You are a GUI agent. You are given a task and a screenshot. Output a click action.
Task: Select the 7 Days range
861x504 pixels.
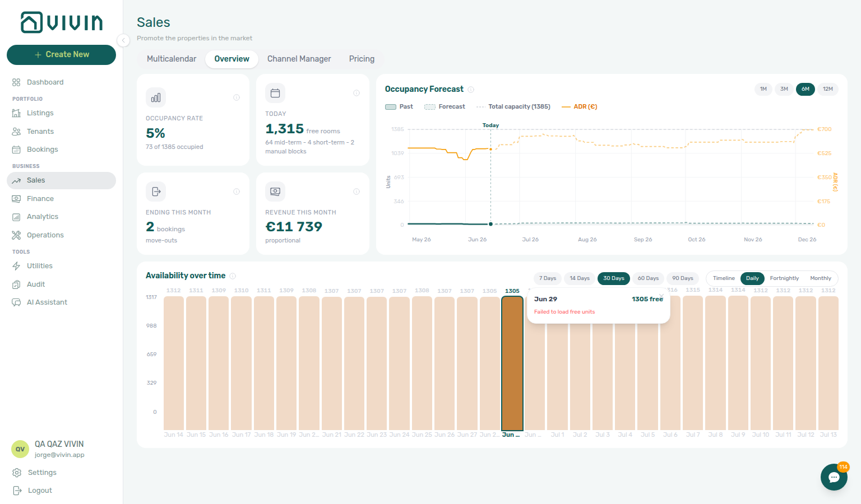[x=548, y=278]
